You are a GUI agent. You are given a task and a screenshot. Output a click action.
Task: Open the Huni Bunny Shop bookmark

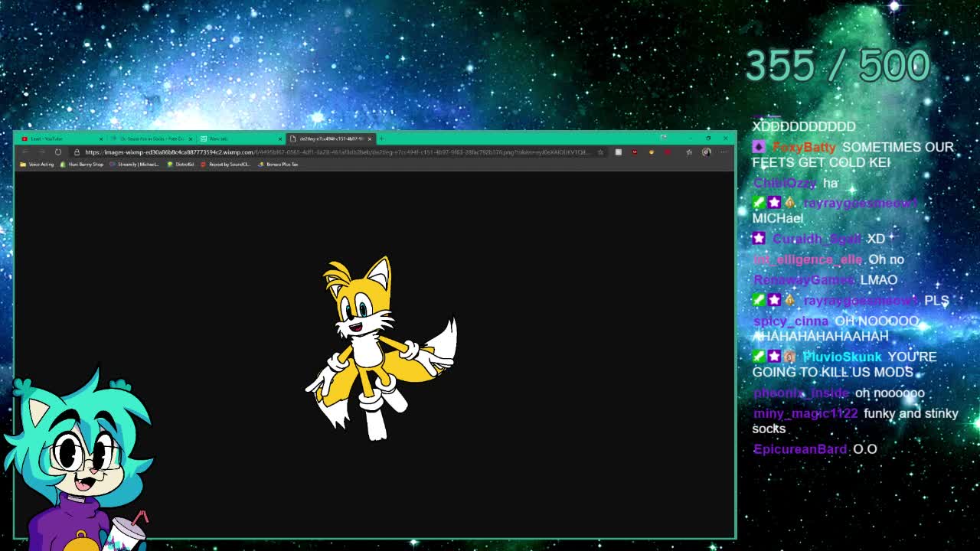(x=82, y=164)
